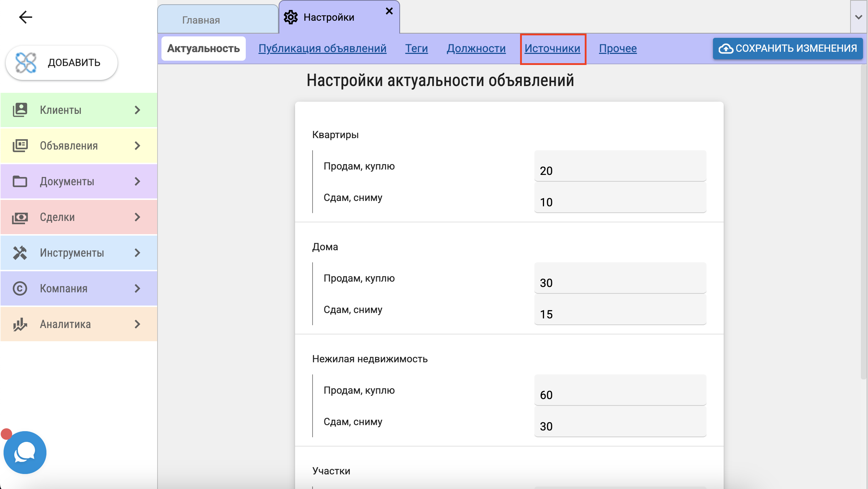
Task: Select the Актуальность settings tab
Action: 204,49
